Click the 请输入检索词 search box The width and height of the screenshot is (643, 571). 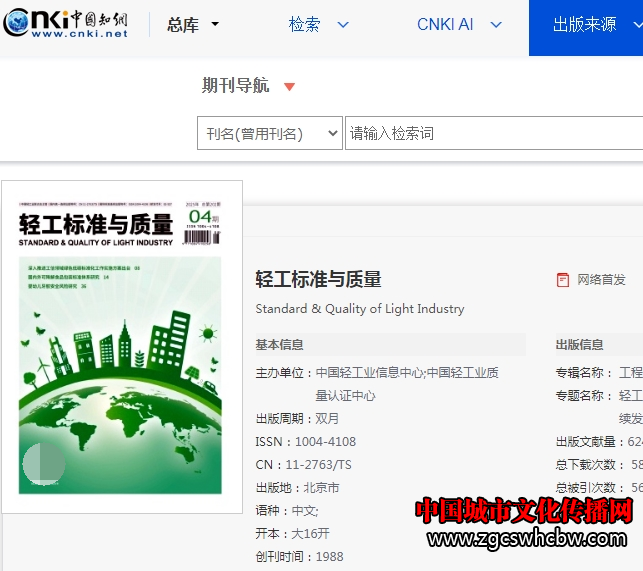click(490, 133)
